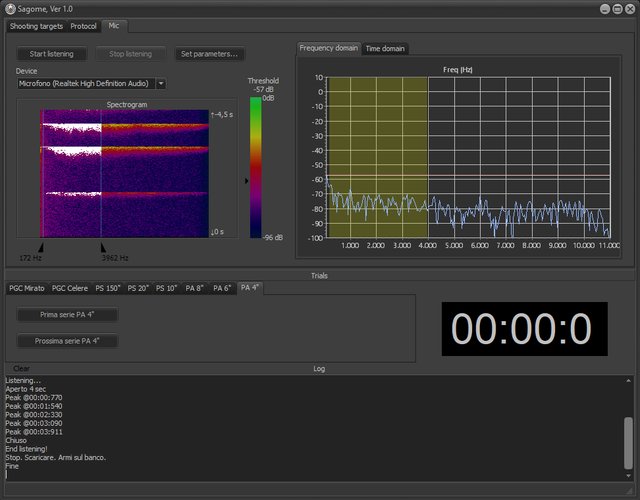Select the PGC Mirato trial tab

click(27, 288)
